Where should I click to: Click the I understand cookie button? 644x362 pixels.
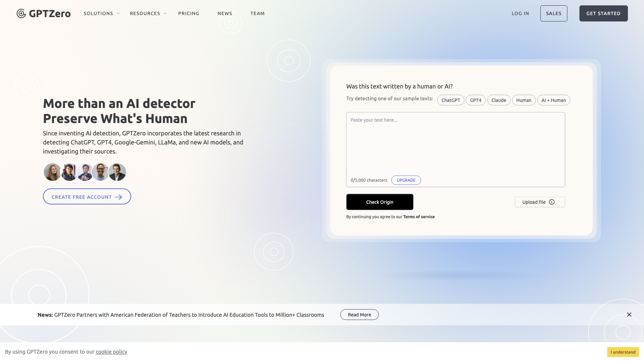click(623, 352)
